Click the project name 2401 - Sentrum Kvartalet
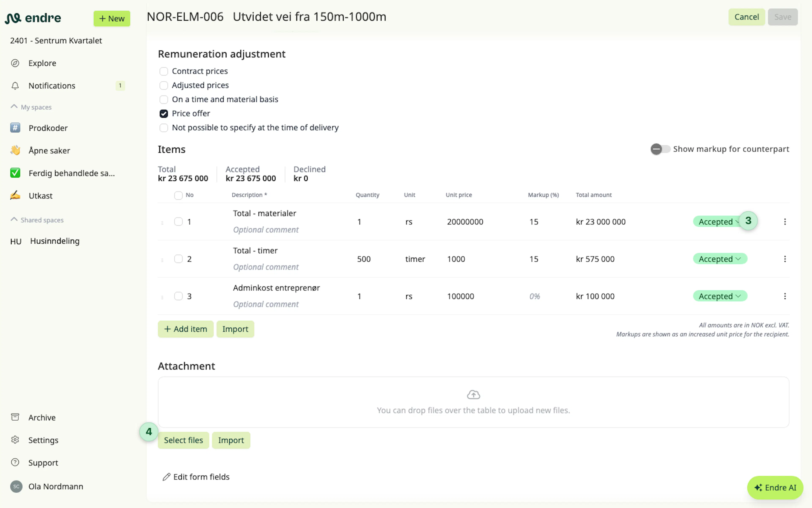This screenshot has height=508, width=812. 56,41
